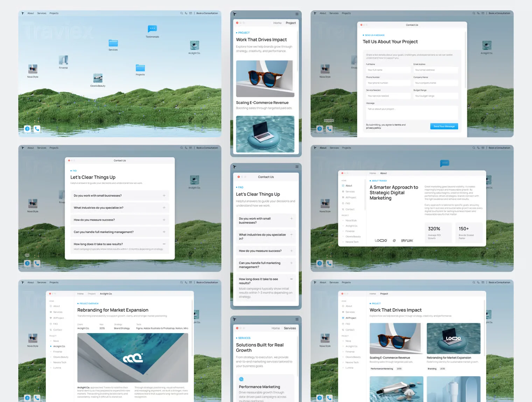Expand 'What industries do you specialize in?' in desktop FAQ
532x402 pixels.
pos(120,208)
